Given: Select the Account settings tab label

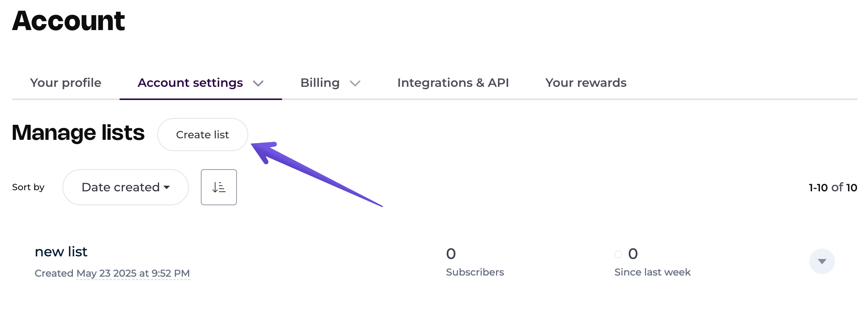Looking at the screenshot, I should (x=190, y=83).
